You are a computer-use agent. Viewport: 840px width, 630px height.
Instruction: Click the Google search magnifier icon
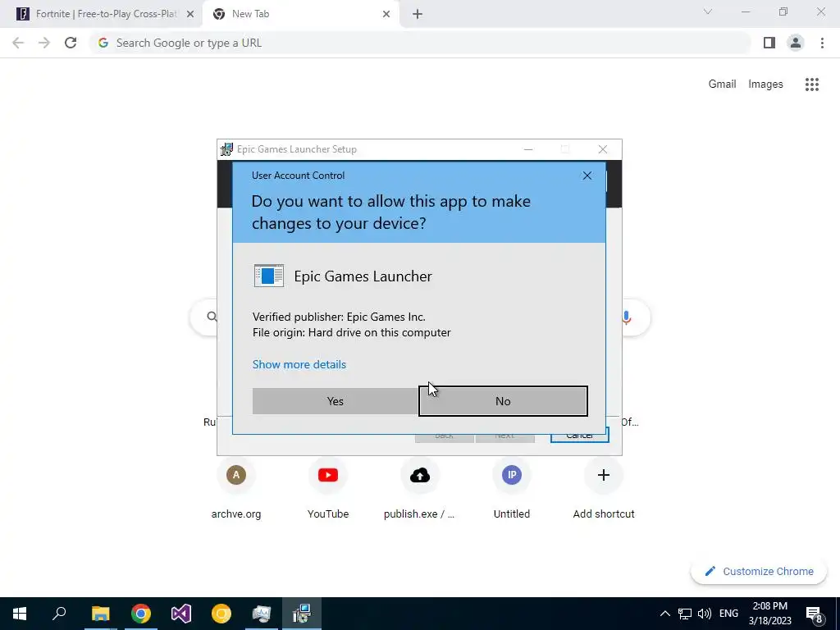[x=212, y=317]
